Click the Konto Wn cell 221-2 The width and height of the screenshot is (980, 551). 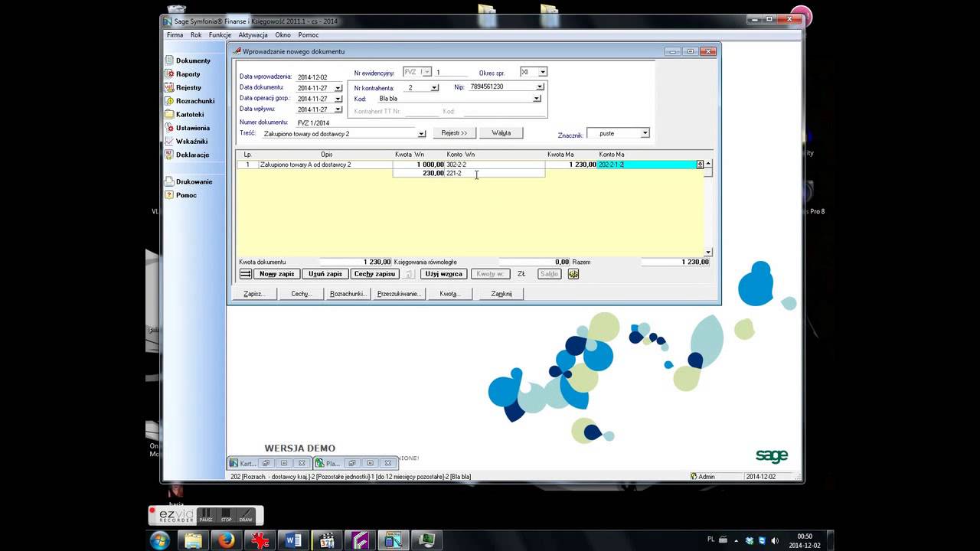[x=495, y=174]
